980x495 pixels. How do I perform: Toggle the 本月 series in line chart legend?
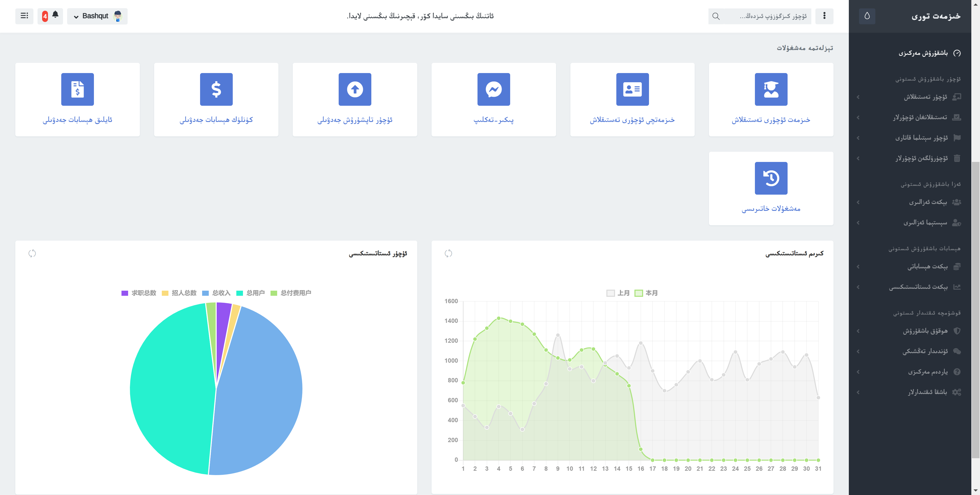tap(646, 293)
